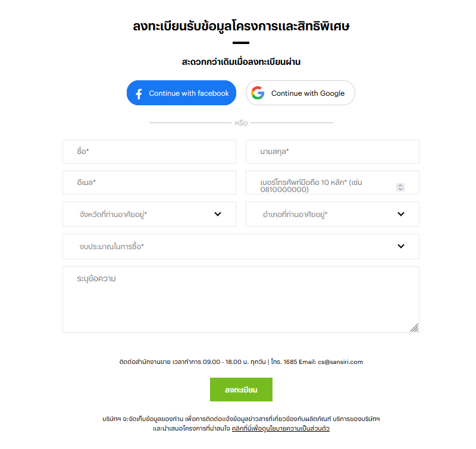Click chevron arrow of budget dropdown
The width and height of the screenshot is (476, 449).
[x=401, y=246]
